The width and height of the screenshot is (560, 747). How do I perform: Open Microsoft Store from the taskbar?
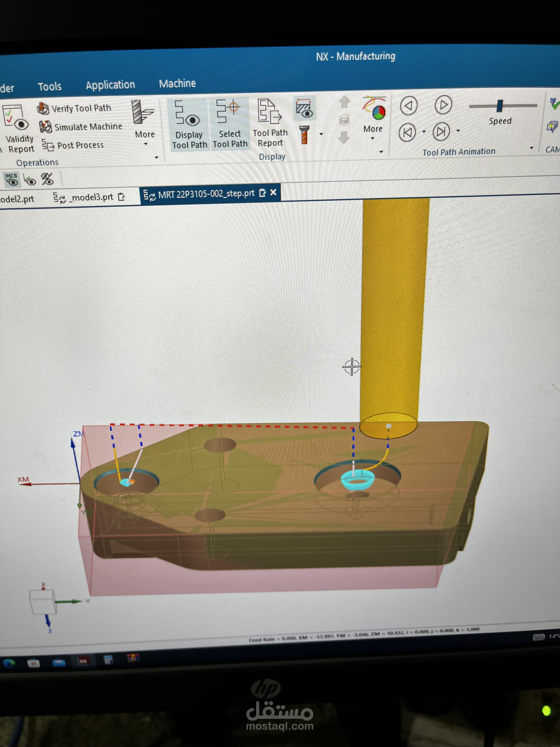[x=34, y=663]
